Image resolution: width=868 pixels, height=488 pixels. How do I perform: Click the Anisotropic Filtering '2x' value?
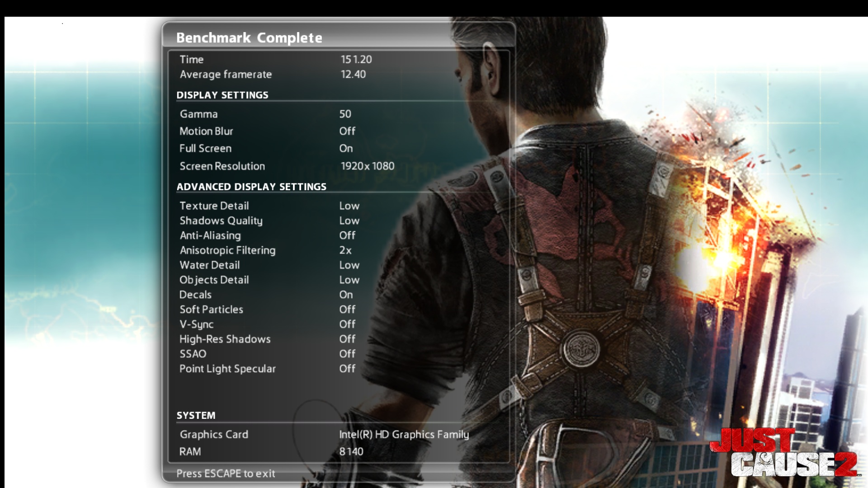pos(345,250)
